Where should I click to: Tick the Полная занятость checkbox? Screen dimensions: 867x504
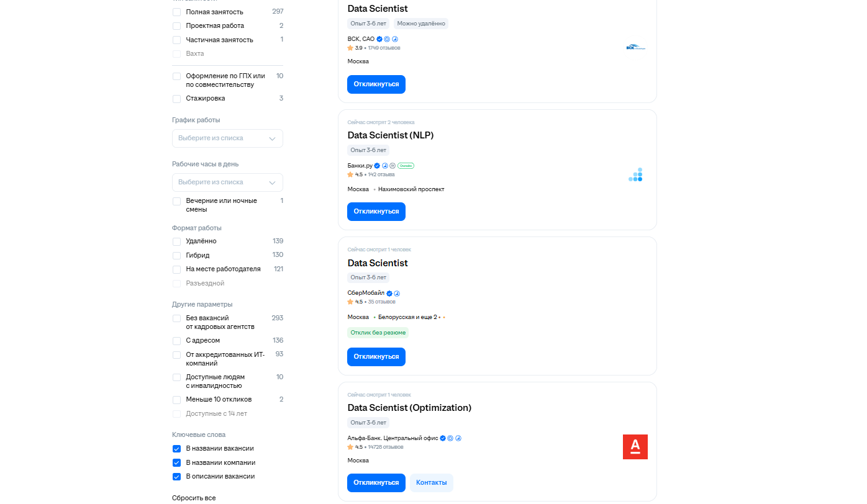(177, 12)
